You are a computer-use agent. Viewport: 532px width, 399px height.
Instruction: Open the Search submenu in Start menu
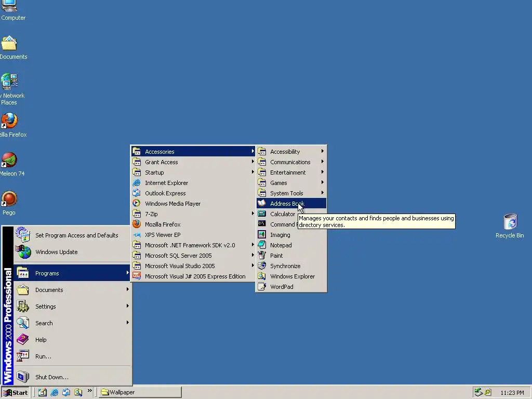coord(72,323)
